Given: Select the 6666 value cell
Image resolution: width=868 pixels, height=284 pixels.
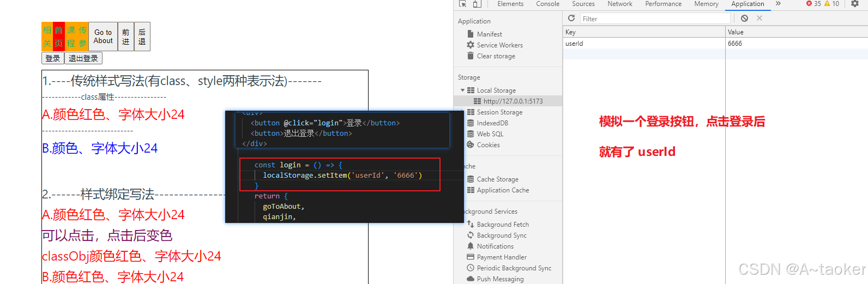Looking at the screenshot, I should [797, 43].
